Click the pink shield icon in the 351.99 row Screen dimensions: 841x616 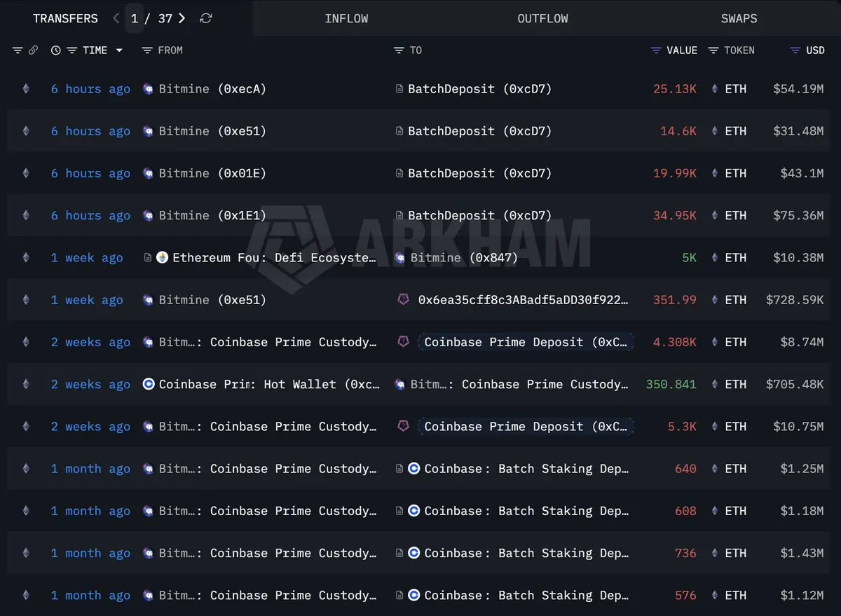click(403, 299)
